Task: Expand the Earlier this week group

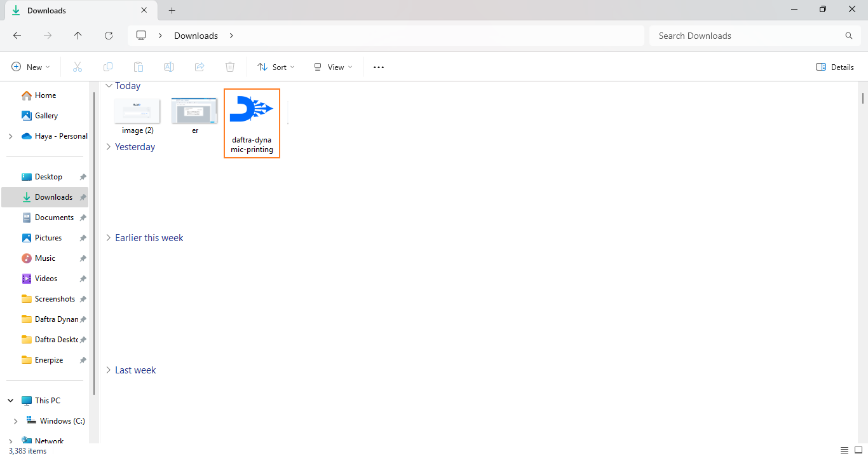Action: [x=109, y=238]
